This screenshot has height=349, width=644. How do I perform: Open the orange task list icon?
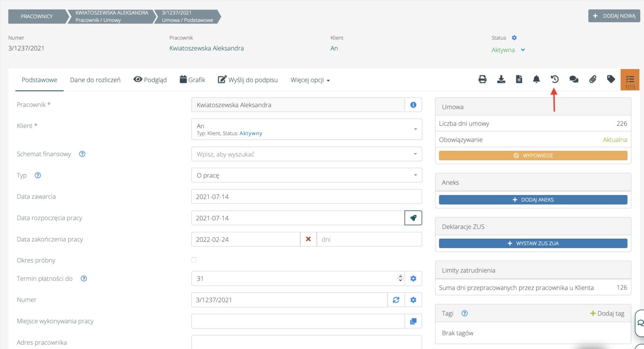click(630, 80)
